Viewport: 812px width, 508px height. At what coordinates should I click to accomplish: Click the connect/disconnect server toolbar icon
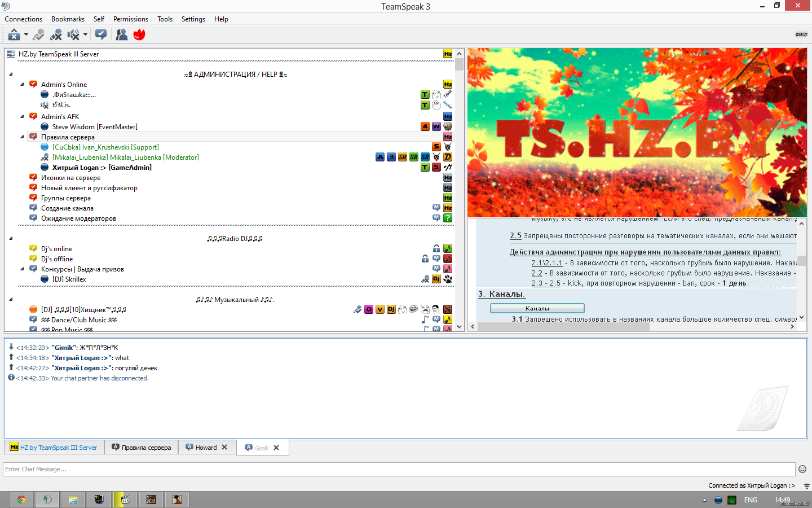pos(14,34)
